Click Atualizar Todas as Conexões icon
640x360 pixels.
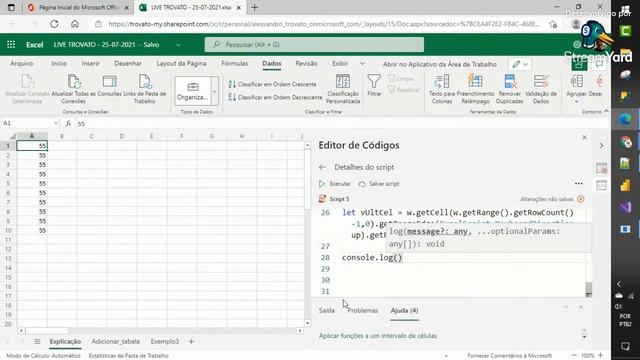click(74, 81)
